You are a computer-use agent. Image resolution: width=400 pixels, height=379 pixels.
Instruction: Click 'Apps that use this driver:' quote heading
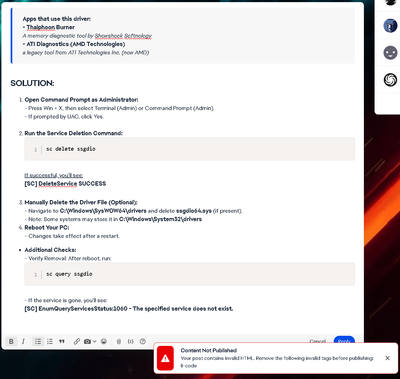tap(57, 19)
